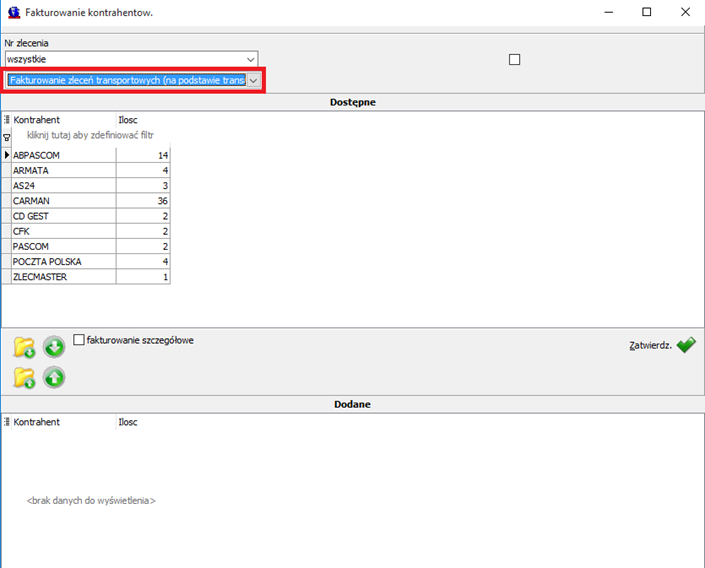This screenshot has height=568, width=705.
Task: Click the Fakturowanie zleceń transportowych combo text
Action: point(127,81)
